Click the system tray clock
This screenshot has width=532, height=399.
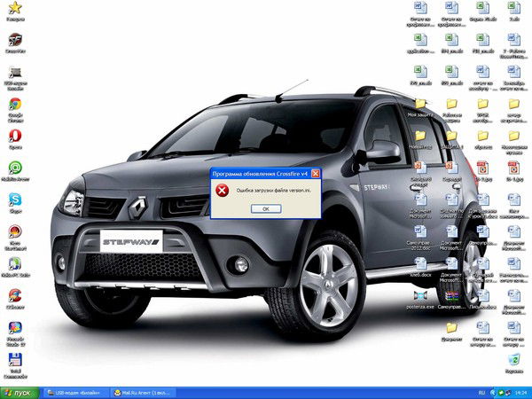pyautogui.click(x=520, y=392)
